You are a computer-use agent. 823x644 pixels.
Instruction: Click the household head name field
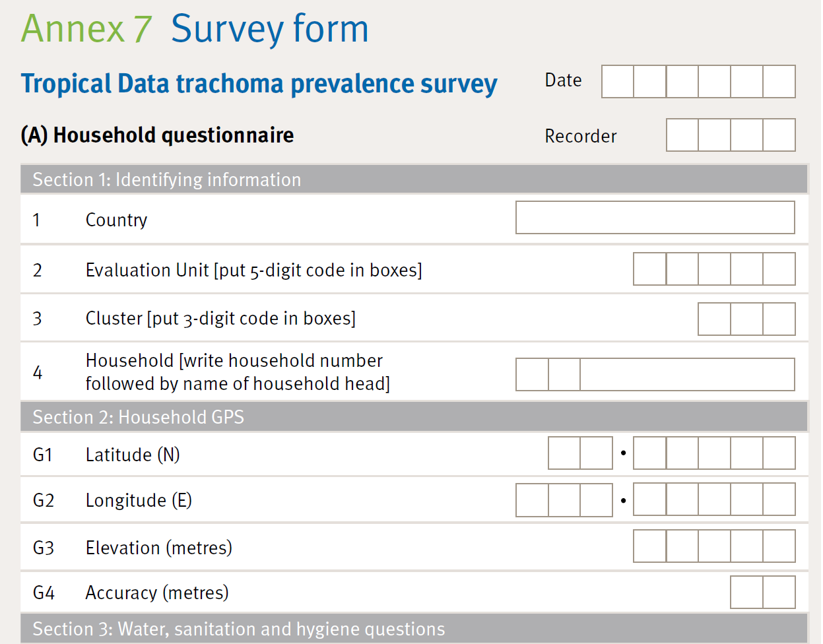coord(687,375)
